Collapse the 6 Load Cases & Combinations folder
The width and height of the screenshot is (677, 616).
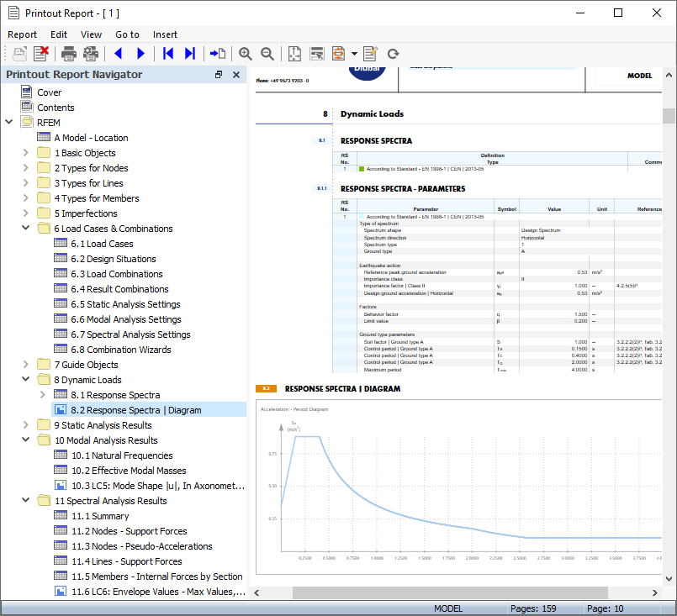point(26,229)
